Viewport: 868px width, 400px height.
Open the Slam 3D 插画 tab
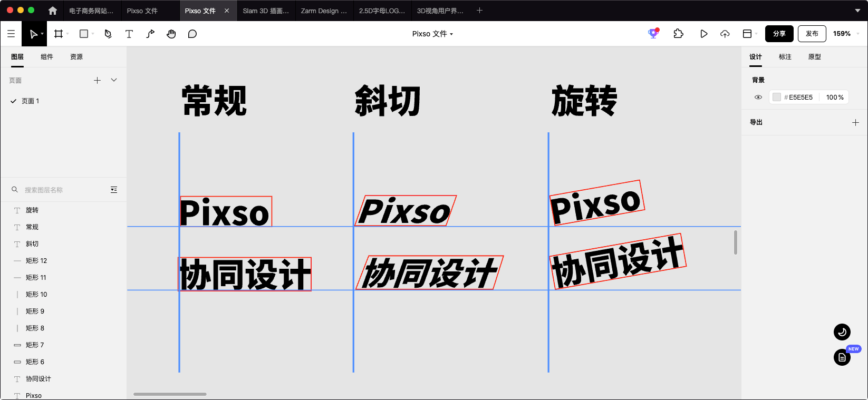pyautogui.click(x=266, y=11)
